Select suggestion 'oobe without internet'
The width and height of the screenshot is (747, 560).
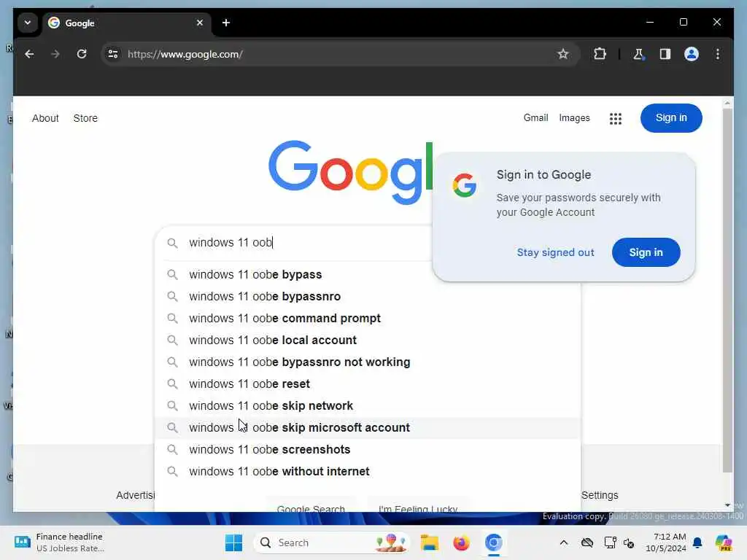[368, 472]
